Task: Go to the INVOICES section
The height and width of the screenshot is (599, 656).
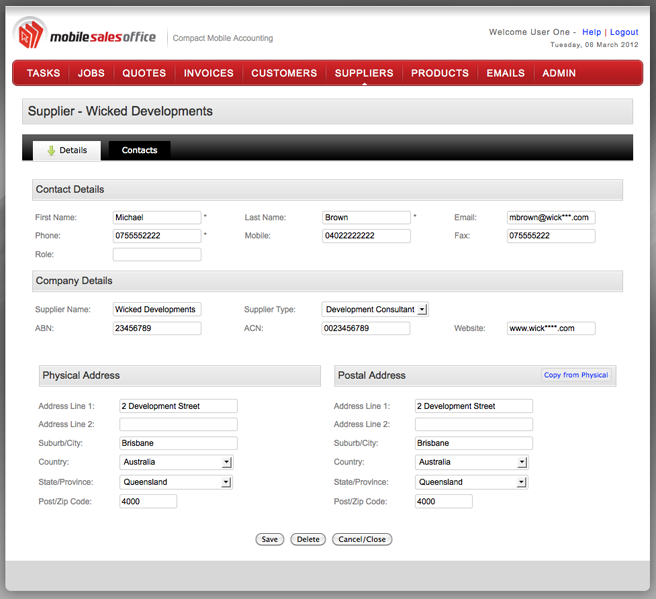Action: [208, 73]
